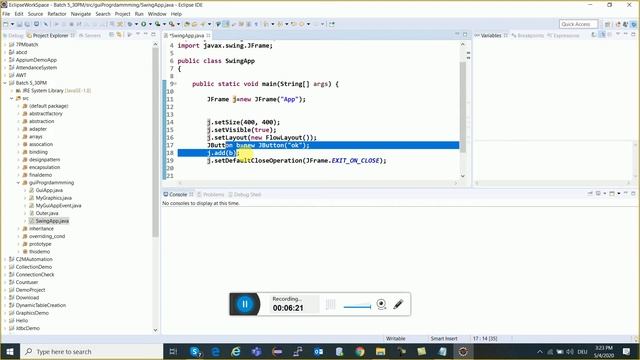Click the Open Perspective icon near Quick Access
The height and width of the screenshot is (360, 640).
tap(607, 24)
